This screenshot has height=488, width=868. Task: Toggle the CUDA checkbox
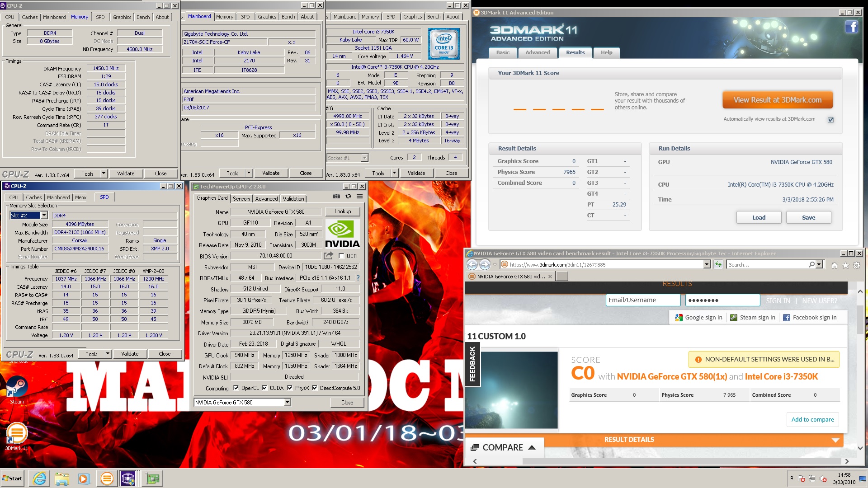(x=264, y=388)
